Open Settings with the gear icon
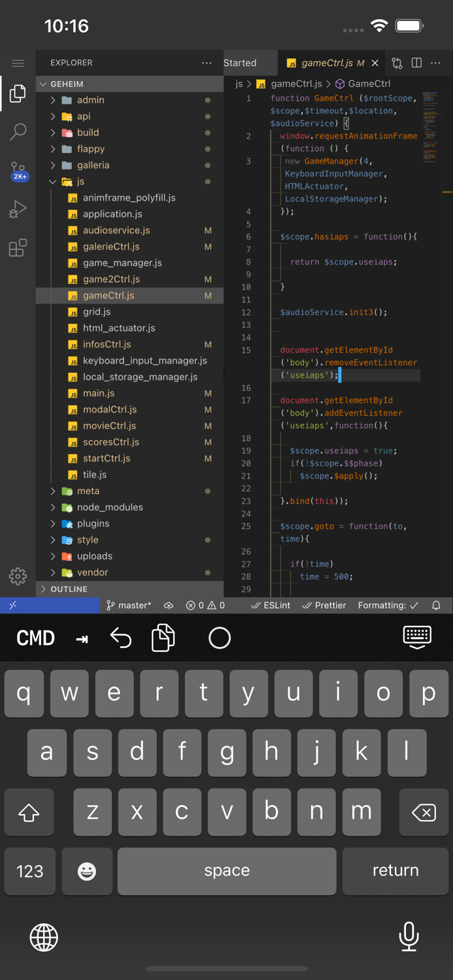The width and height of the screenshot is (453, 980). 18,576
